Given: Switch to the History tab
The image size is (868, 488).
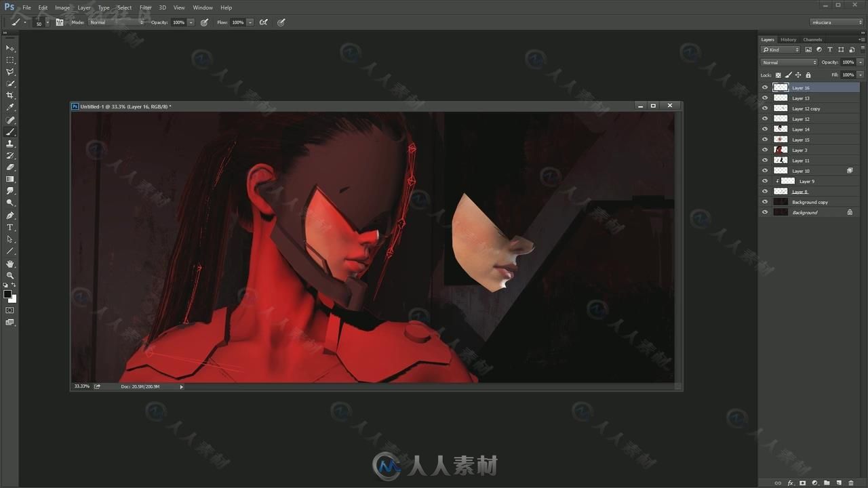Looking at the screenshot, I should (788, 39).
